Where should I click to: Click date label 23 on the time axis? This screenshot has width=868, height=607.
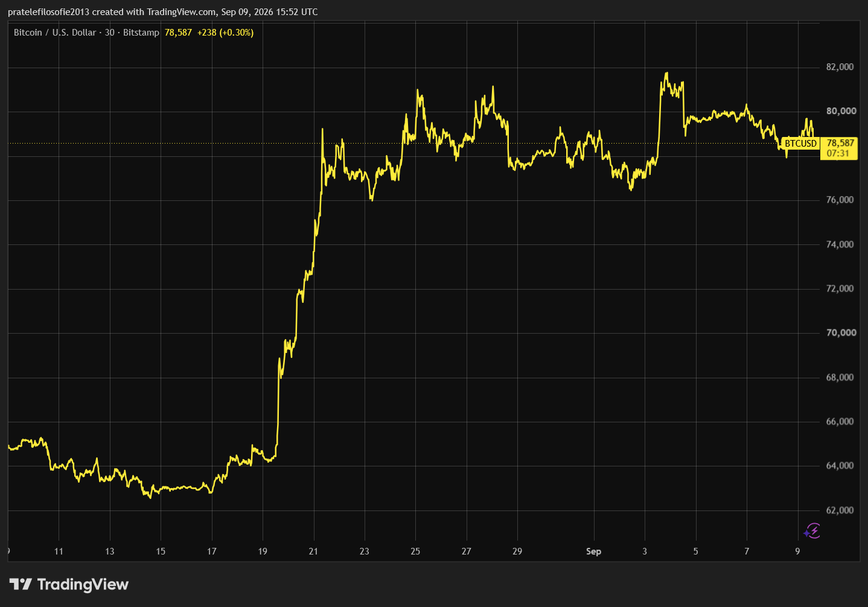(x=364, y=551)
